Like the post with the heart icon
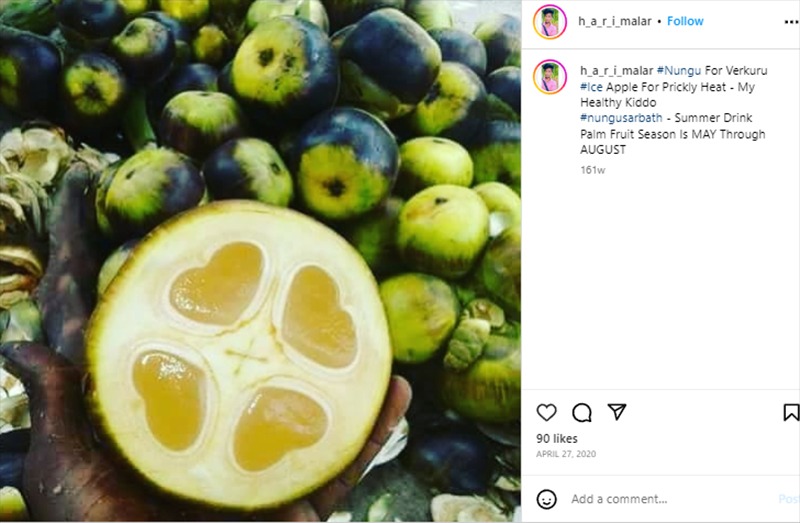 546,412
